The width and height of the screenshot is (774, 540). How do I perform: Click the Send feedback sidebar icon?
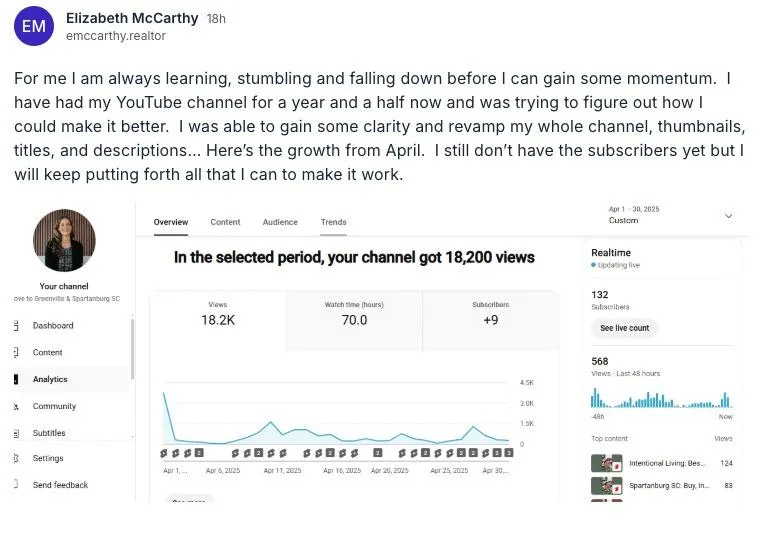(16, 485)
